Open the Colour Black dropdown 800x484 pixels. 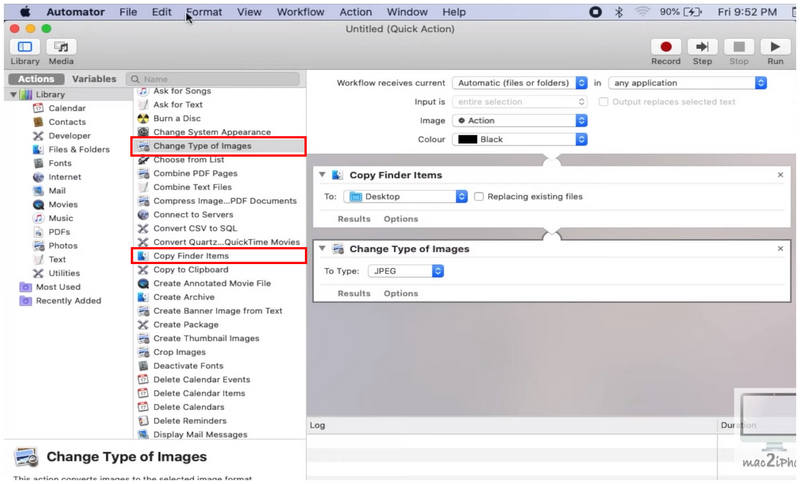(519, 140)
